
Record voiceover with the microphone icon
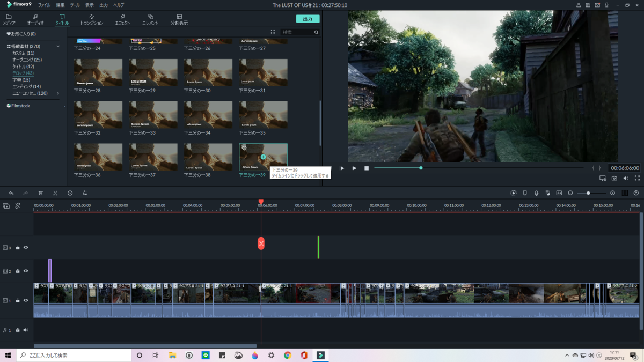(536, 193)
